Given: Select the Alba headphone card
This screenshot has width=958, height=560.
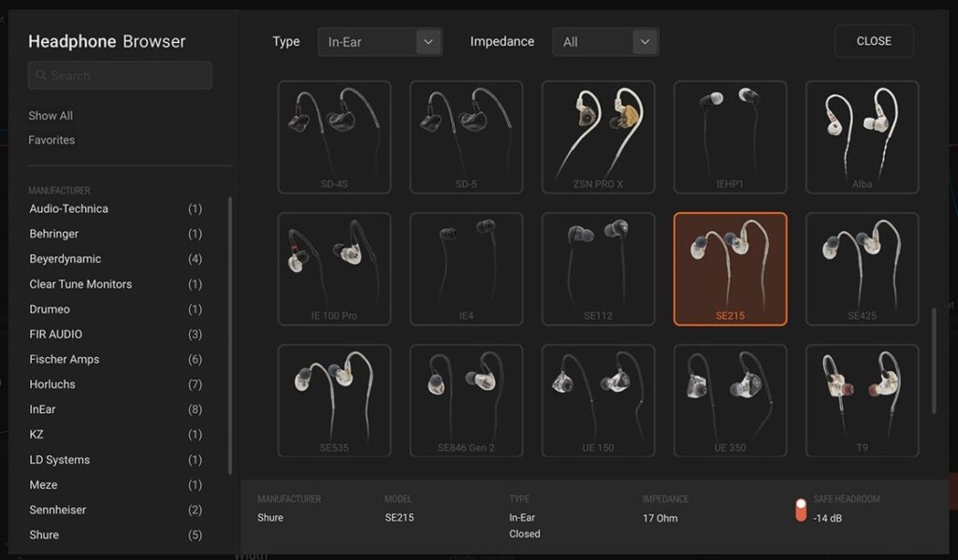Looking at the screenshot, I should [862, 137].
